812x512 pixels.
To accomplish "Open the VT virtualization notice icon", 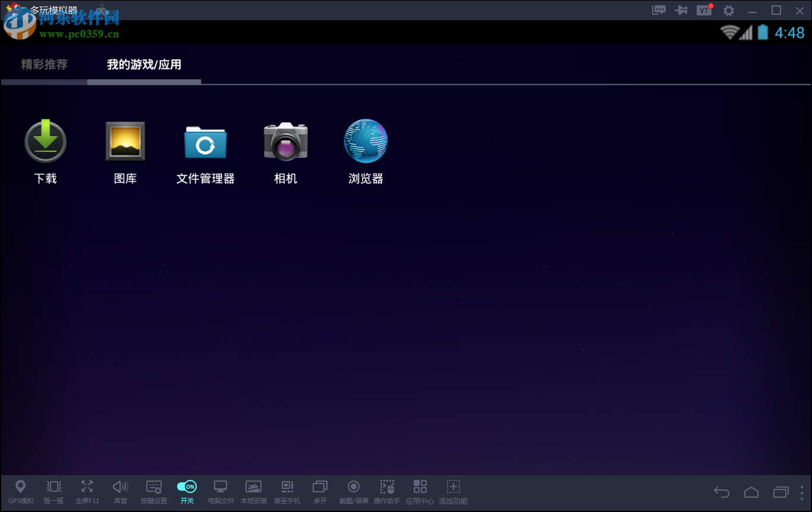I will (704, 10).
